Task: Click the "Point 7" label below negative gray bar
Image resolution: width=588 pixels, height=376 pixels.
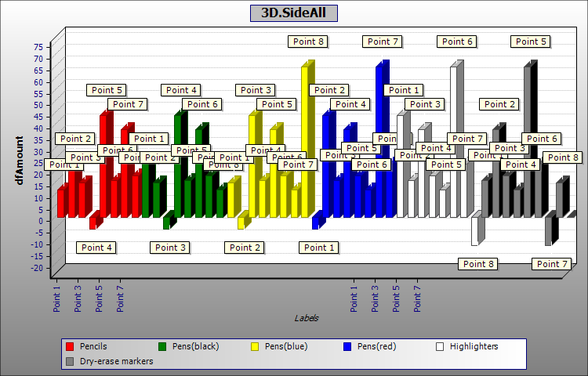Action: coord(552,264)
